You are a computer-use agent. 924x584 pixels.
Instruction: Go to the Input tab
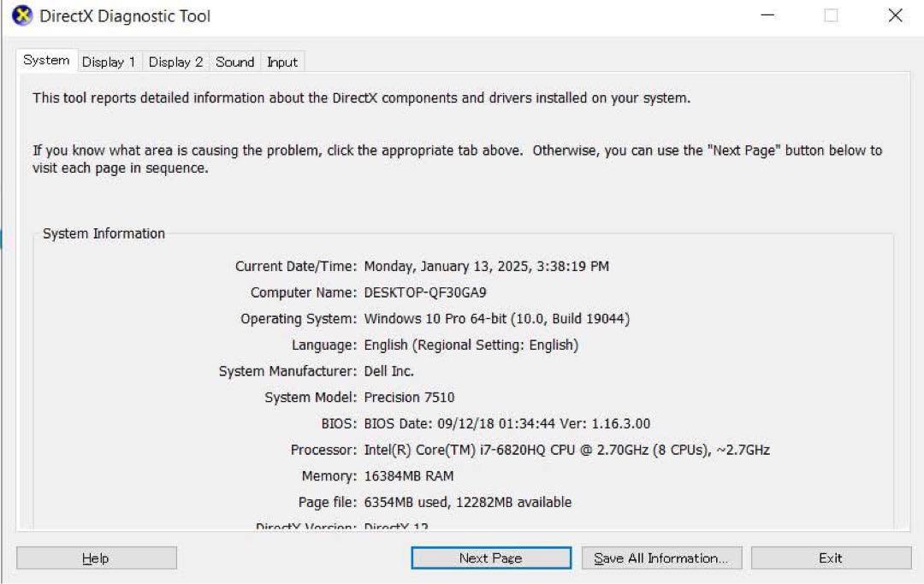pyautogui.click(x=282, y=62)
